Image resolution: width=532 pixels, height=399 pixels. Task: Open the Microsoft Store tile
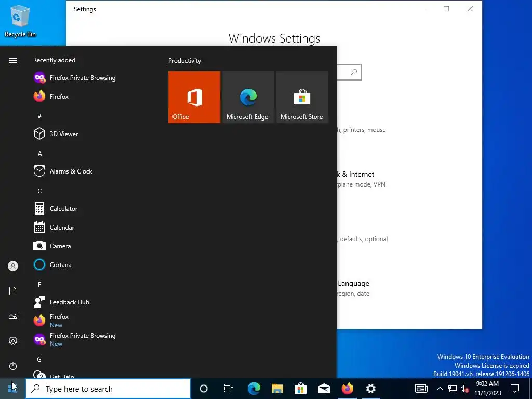pyautogui.click(x=302, y=97)
